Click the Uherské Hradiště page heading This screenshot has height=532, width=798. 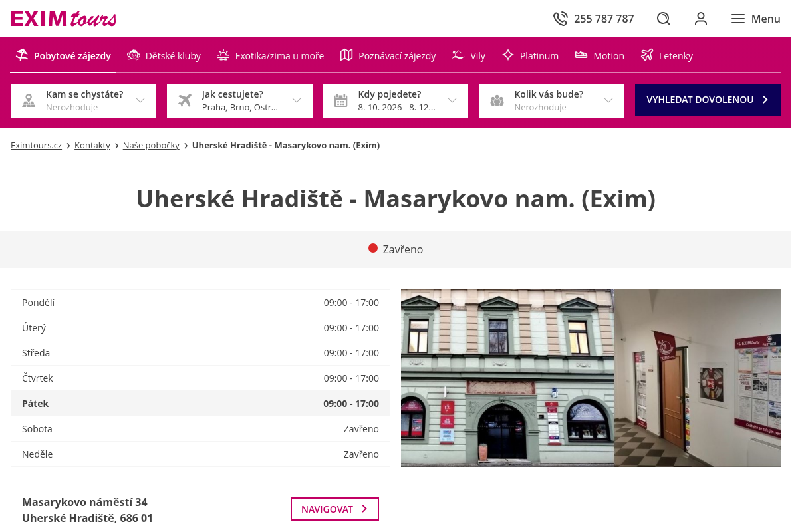tap(396, 199)
